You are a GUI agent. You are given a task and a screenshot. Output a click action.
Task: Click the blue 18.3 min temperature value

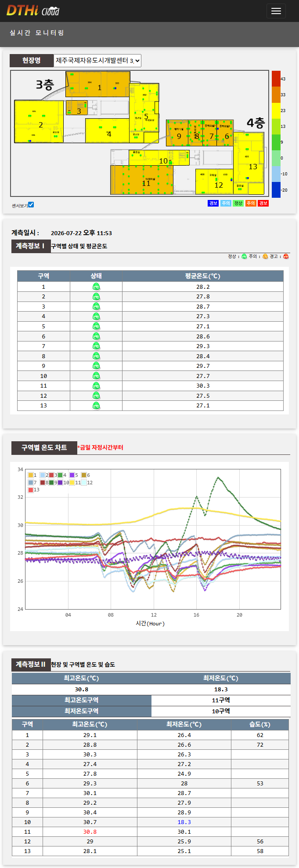(184, 822)
